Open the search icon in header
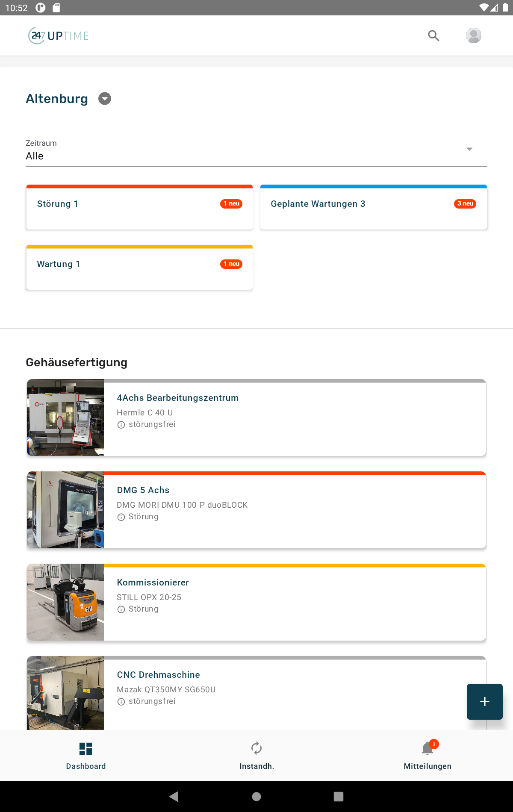This screenshot has width=513, height=812. (433, 36)
